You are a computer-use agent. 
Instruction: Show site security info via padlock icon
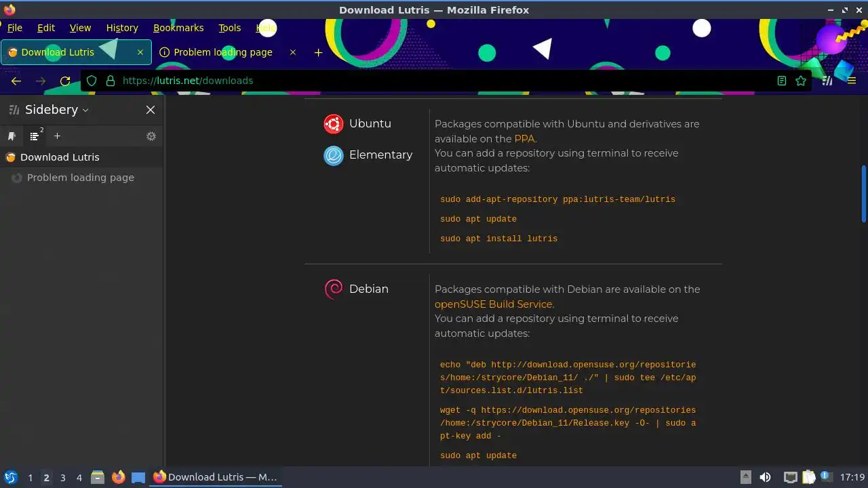(x=111, y=81)
